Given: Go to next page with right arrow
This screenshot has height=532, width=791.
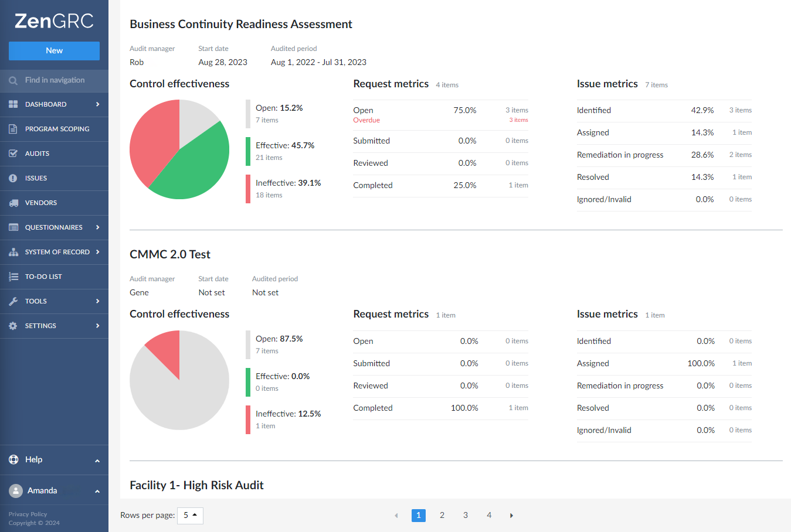Looking at the screenshot, I should point(511,516).
